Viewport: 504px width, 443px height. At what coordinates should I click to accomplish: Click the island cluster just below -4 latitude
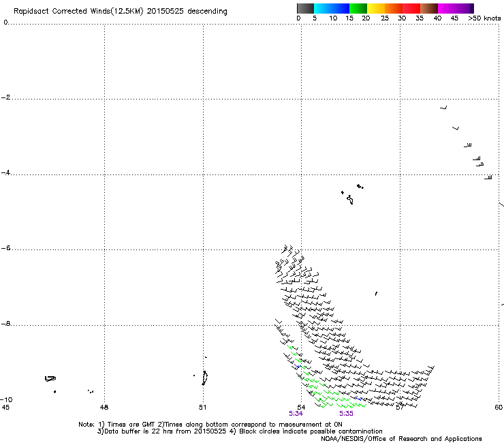[352, 194]
